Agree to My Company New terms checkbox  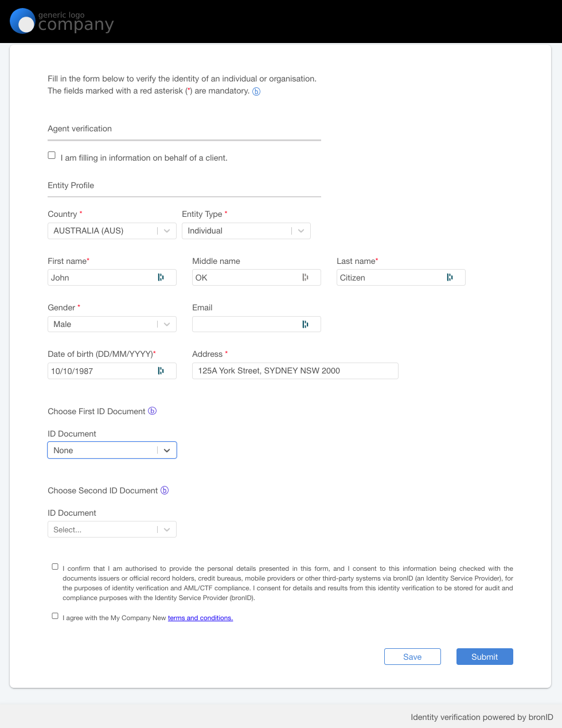click(55, 616)
